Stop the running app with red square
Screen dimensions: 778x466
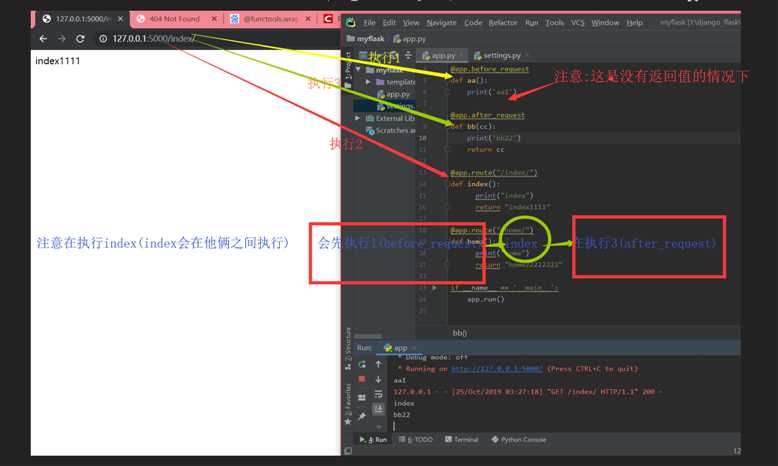point(362,379)
